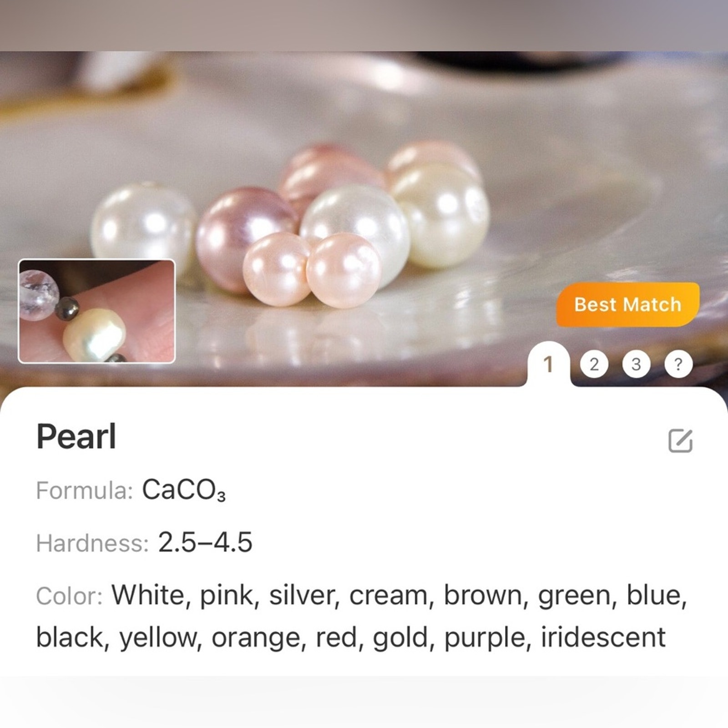Tap the CaCO₃ formula value
Image resolution: width=728 pixels, height=728 pixels.
[184, 491]
